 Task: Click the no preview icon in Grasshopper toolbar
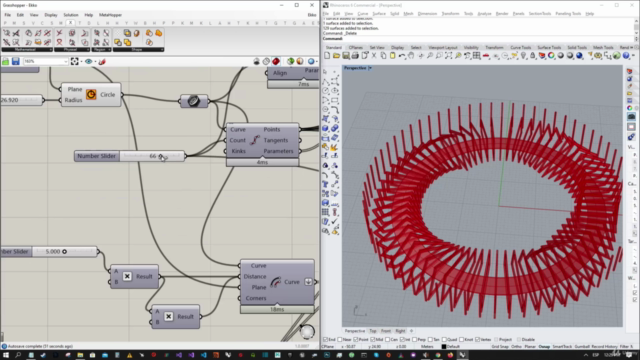[x=256, y=61]
